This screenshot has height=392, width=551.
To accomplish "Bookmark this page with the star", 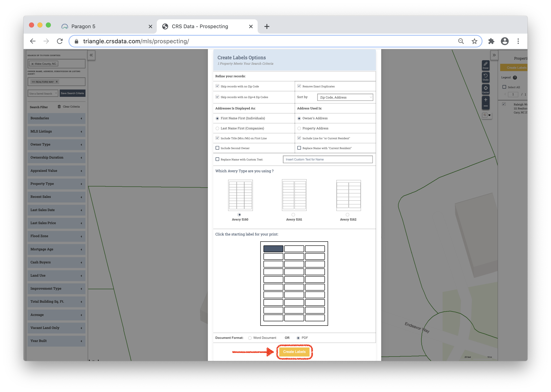I will pyautogui.click(x=475, y=41).
